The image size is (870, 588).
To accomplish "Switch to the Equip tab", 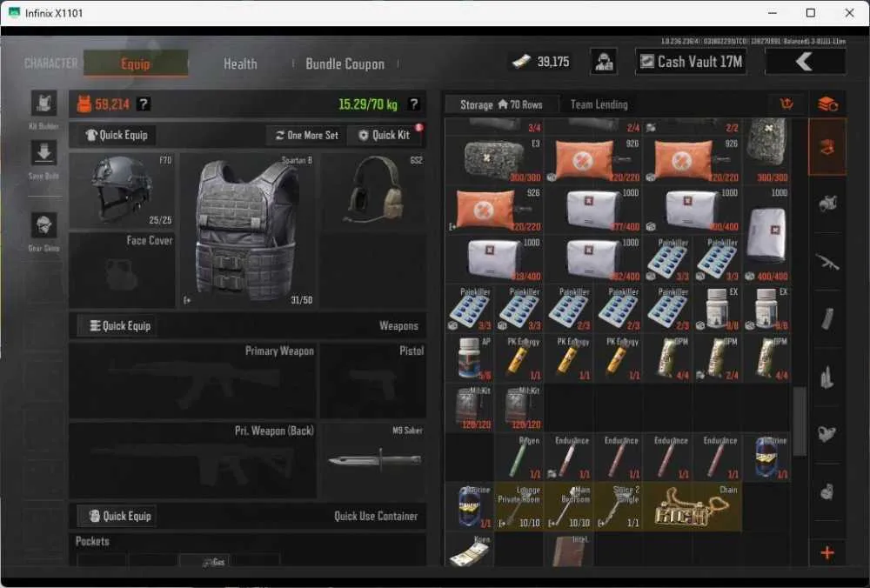I will [x=136, y=63].
